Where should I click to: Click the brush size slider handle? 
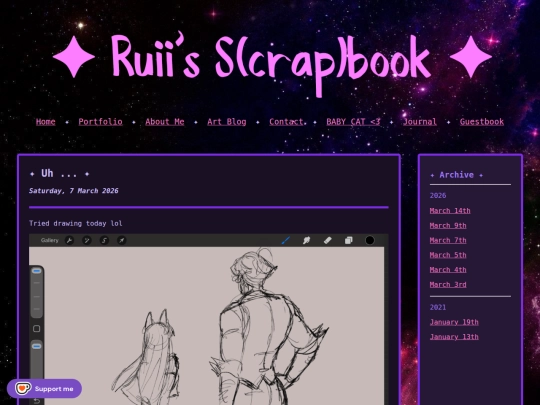37,271
